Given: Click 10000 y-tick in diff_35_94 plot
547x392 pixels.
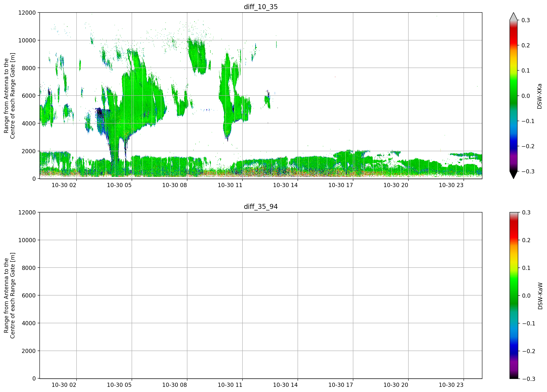Looking at the screenshot, I should pyautogui.click(x=27, y=240).
